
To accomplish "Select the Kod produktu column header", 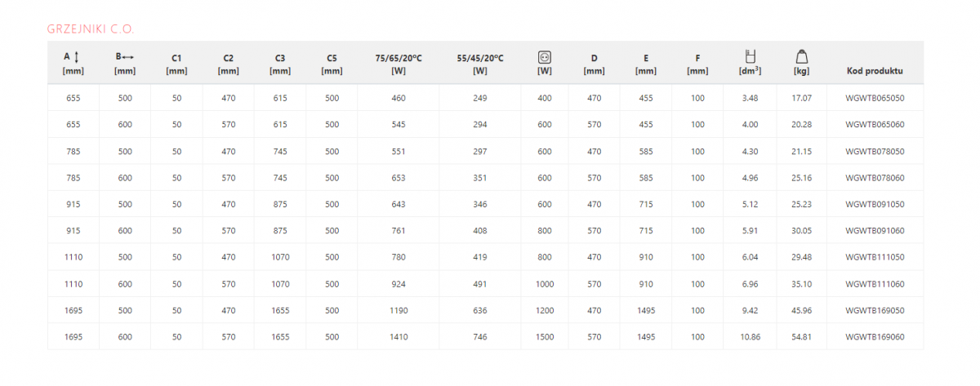I will pyautogui.click(x=875, y=71).
